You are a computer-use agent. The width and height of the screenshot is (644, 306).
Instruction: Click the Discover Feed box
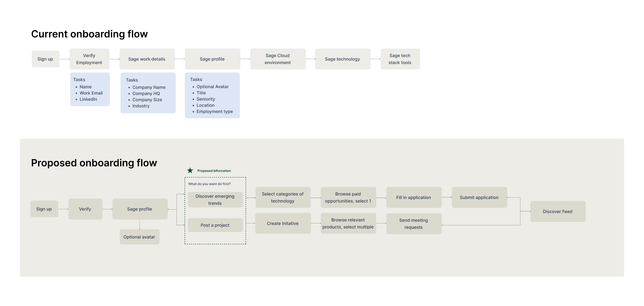[558, 212]
